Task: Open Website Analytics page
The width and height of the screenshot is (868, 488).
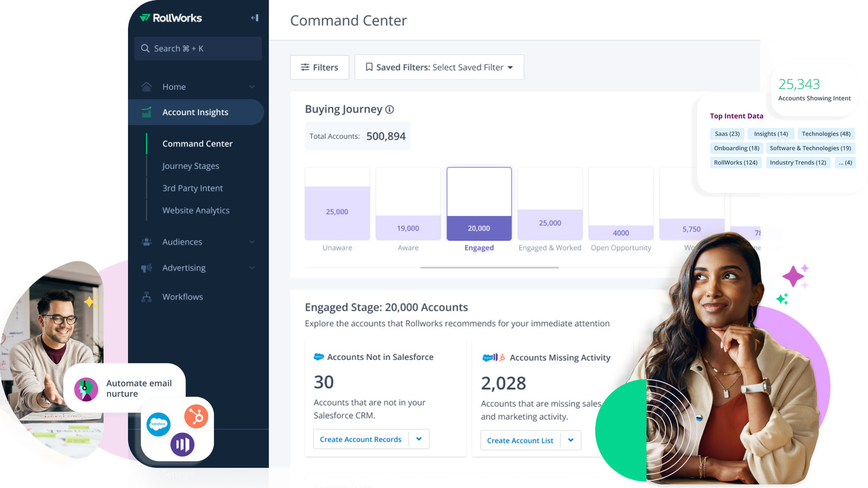Action: click(x=196, y=210)
